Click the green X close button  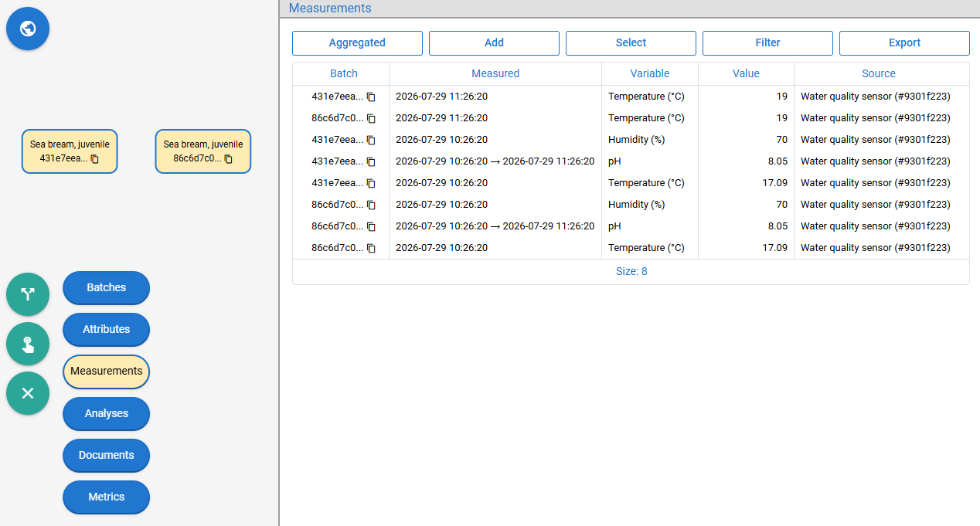tap(28, 393)
